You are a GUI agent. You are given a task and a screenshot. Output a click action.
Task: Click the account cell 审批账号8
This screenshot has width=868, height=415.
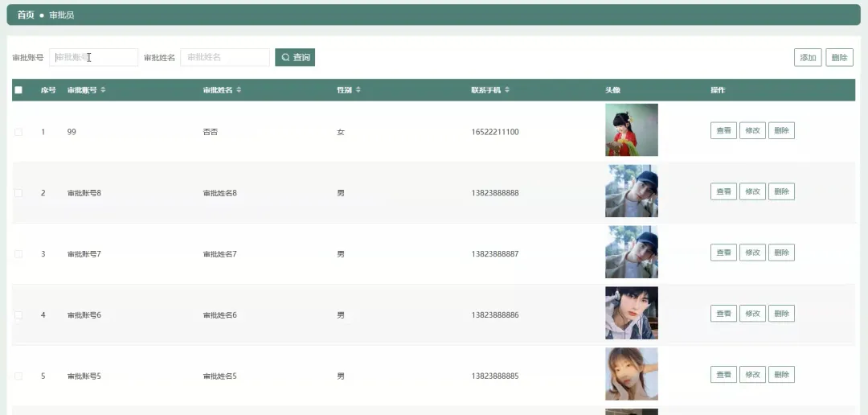pyautogui.click(x=84, y=193)
